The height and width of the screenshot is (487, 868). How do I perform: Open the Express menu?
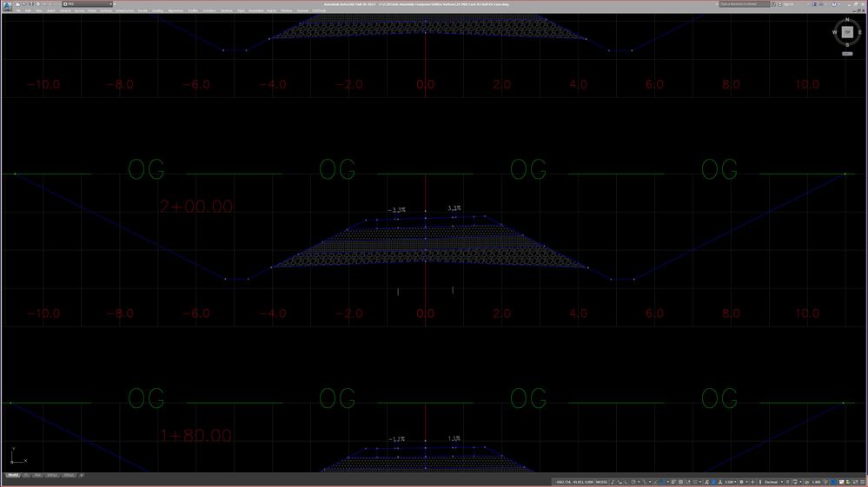pyautogui.click(x=302, y=10)
